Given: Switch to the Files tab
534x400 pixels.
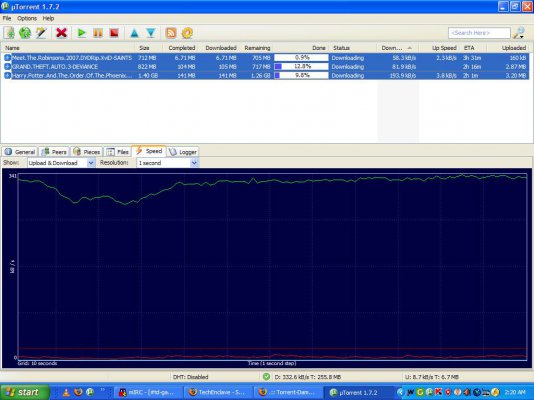Looking at the screenshot, I should tap(117, 152).
